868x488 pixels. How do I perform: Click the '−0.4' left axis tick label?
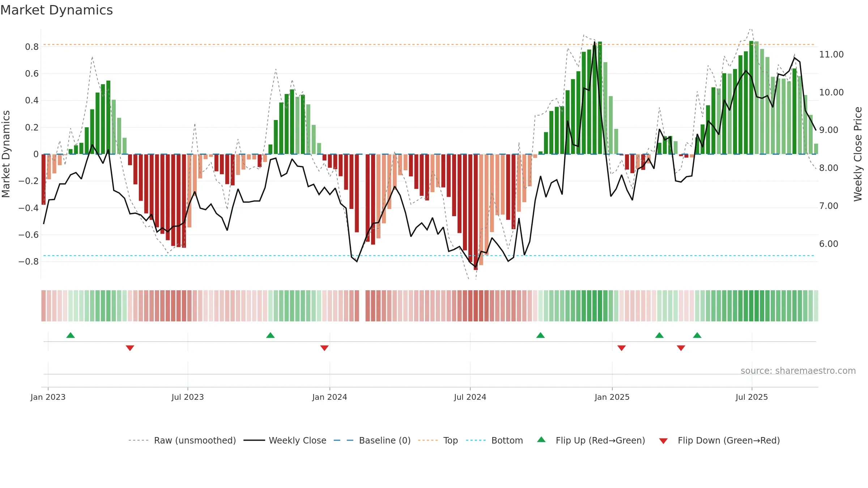29,208
